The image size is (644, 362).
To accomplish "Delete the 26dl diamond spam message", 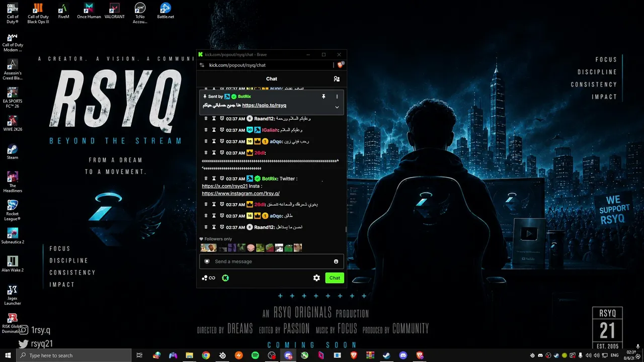I will [x=206, y=153].
